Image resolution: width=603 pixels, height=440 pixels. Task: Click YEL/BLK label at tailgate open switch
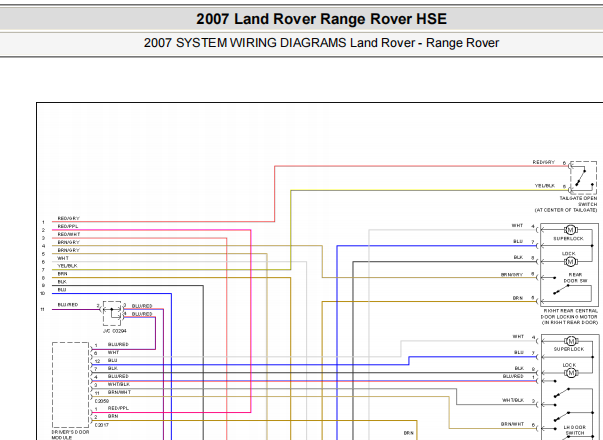545,186
